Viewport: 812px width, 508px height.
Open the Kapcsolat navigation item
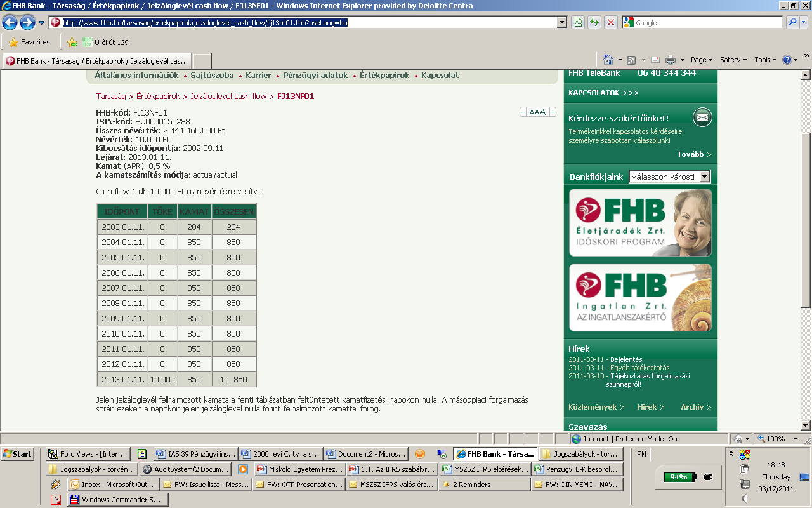point(440,75)
